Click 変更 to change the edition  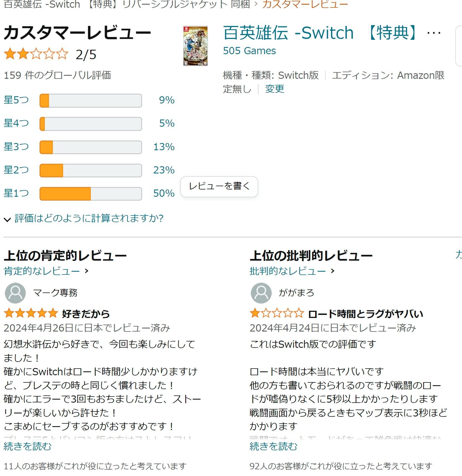[x=274, y=89]
